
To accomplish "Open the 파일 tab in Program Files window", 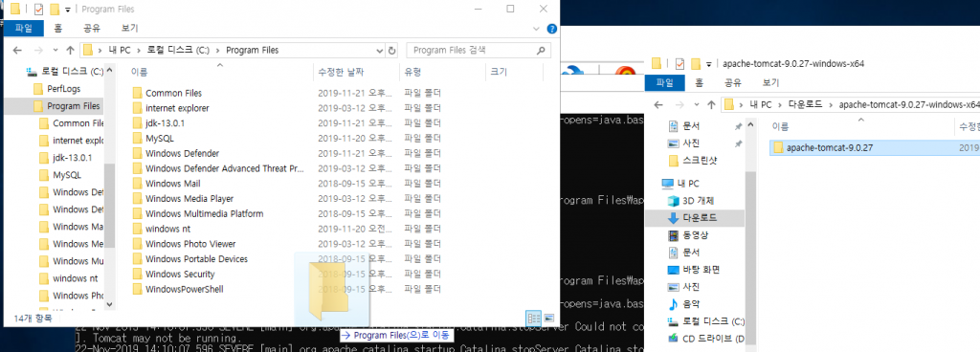I will pyautogui.click(x=24, y=28).
